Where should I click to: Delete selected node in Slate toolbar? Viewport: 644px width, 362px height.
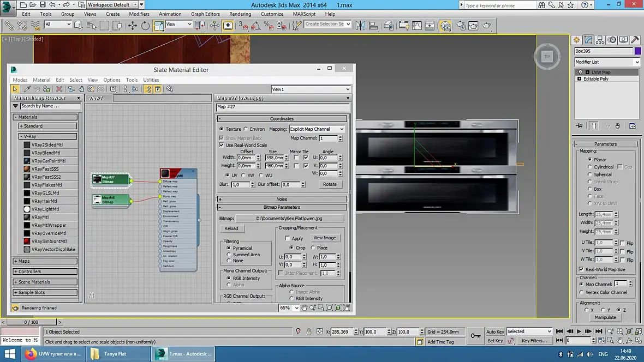tap(59, 89)
